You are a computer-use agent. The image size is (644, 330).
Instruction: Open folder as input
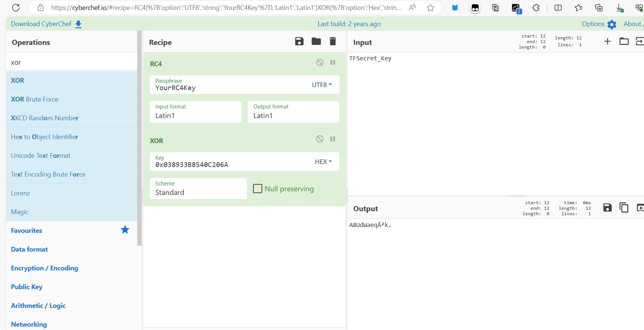pos(624,41)
